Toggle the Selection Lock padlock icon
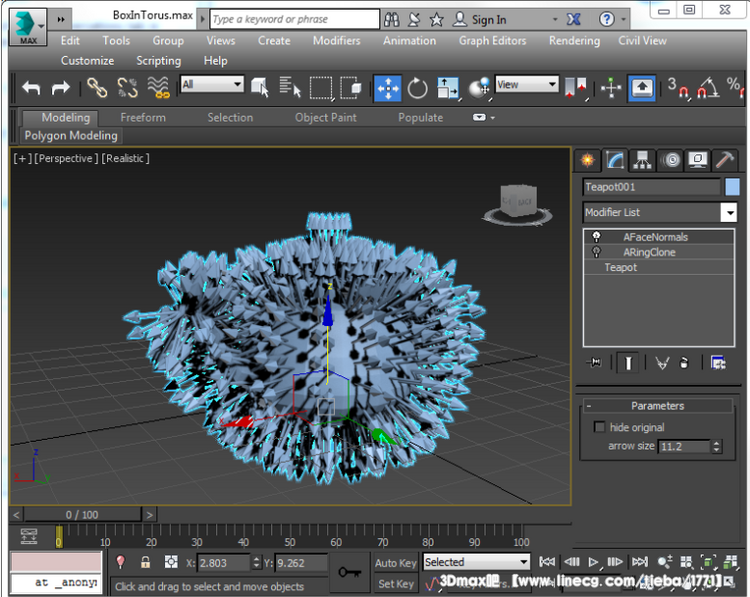 145,562
